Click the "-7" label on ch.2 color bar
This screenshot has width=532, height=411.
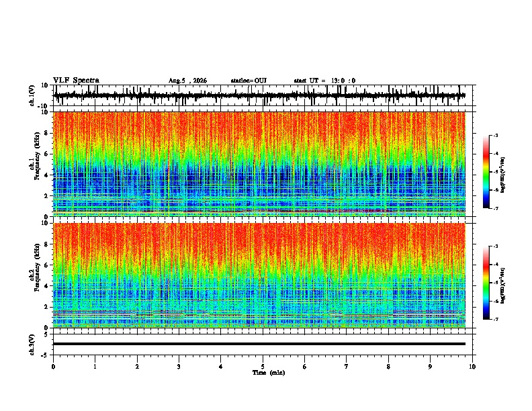coord(496,319)
